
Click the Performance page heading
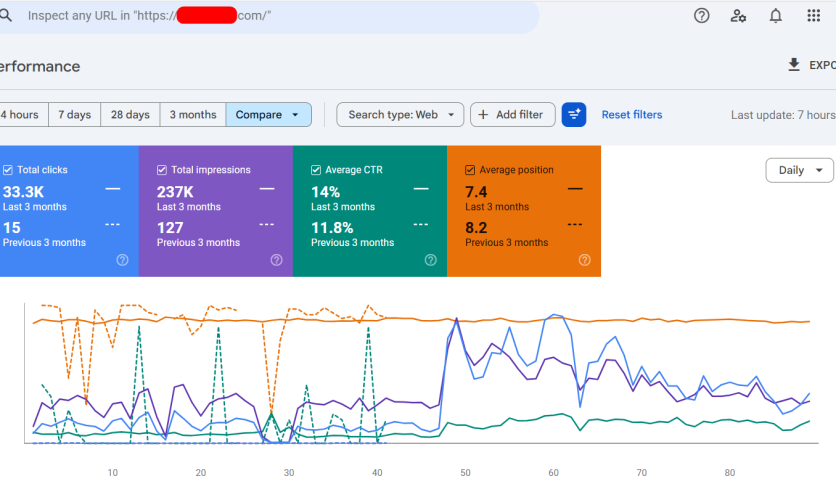[40, 67]
